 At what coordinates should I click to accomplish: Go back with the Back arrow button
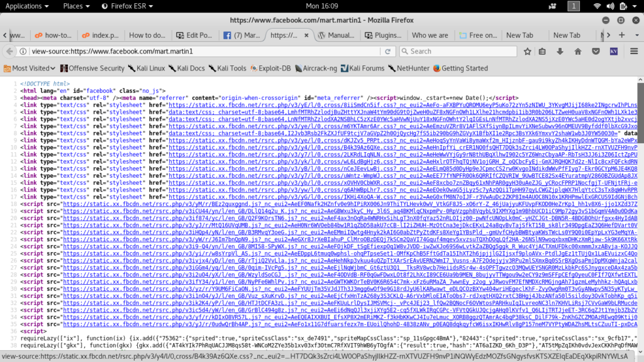[9, 52]
